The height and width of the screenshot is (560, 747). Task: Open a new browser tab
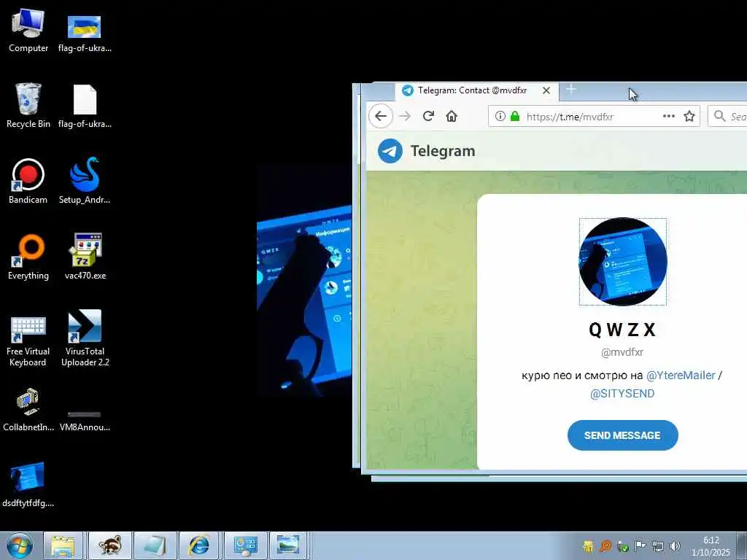[570, 89]
